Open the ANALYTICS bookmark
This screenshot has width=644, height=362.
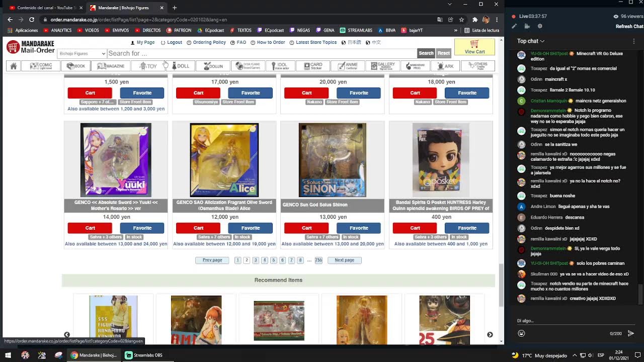(57, 30)
